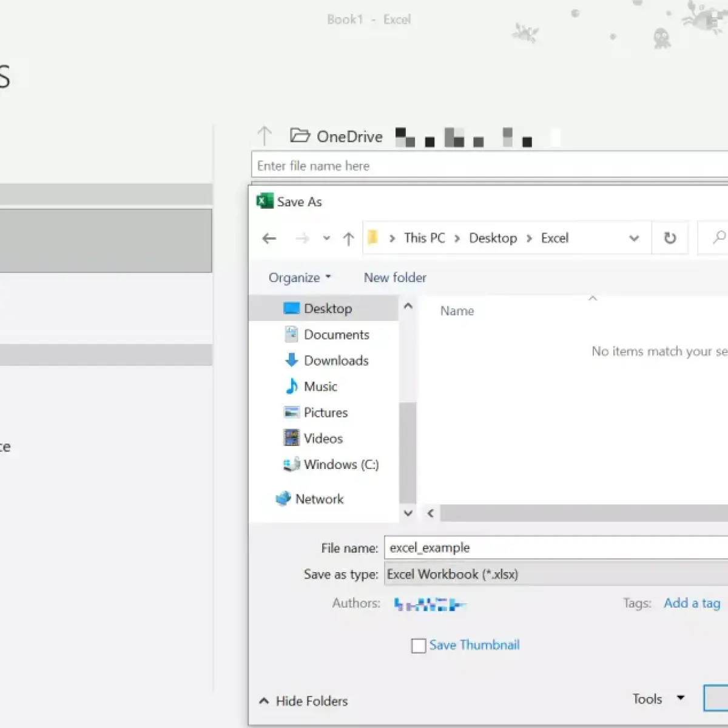Select Desktop in navigation pane
This screenshot has width=728, height=728.
tap(323, 308)
